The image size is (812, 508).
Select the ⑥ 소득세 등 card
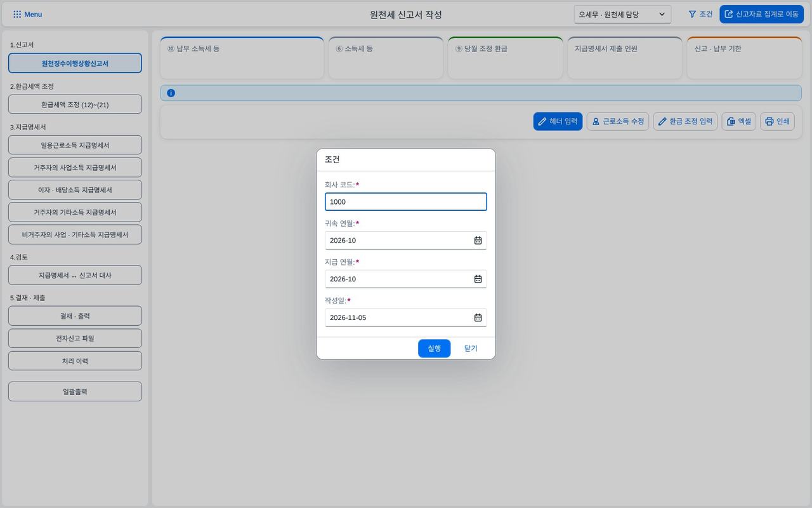(x=386, y=58)
